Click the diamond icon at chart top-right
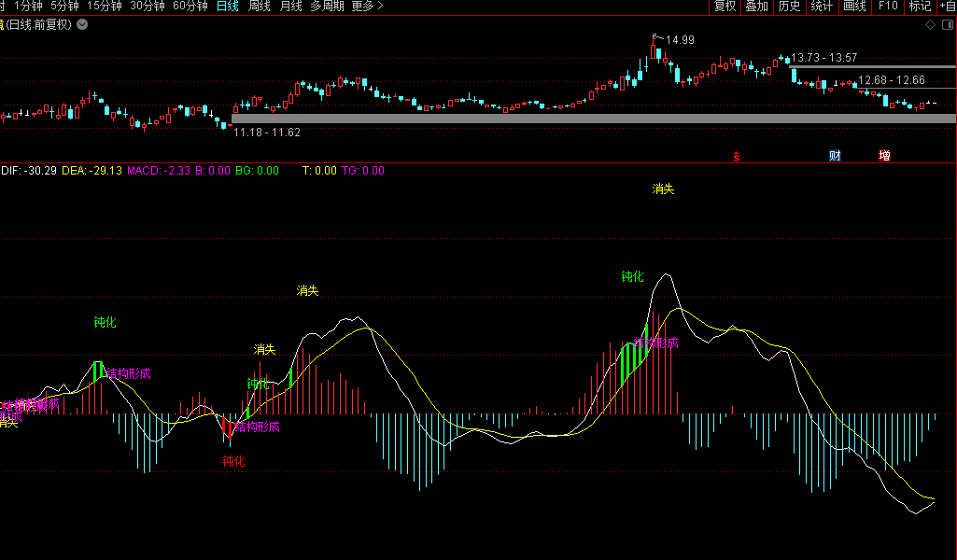957x560 pixels. click(929, 25)
